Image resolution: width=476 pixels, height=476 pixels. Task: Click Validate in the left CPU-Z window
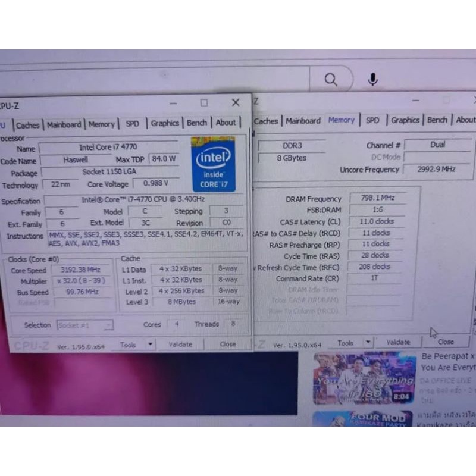[x=180, y=344]
